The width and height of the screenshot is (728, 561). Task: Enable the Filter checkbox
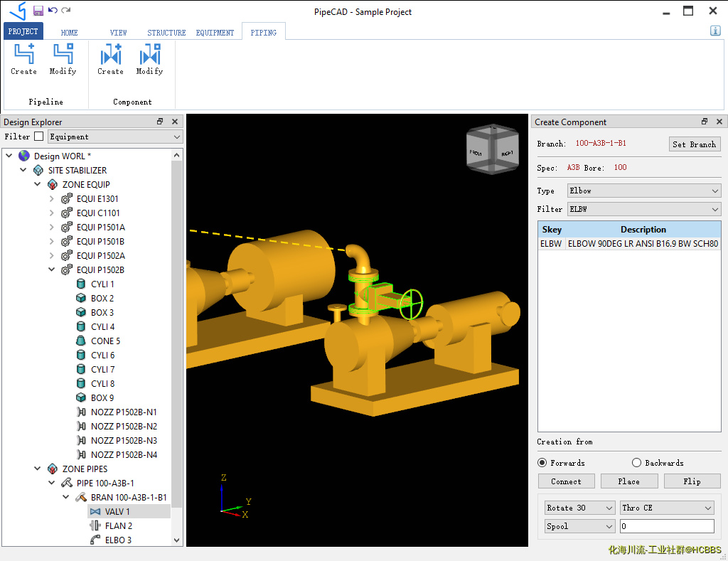coord(39,137)
